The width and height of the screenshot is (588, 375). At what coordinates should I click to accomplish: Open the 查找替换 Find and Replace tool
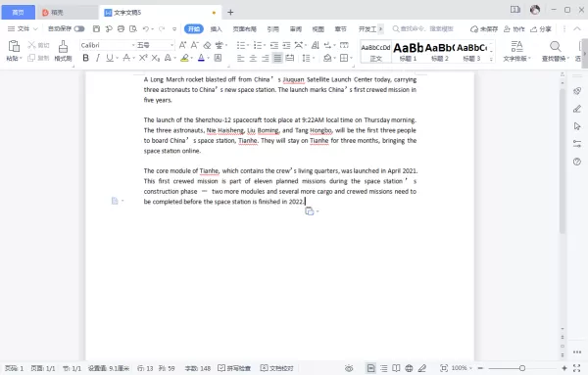pyautogui.click(x=556, y=51)
